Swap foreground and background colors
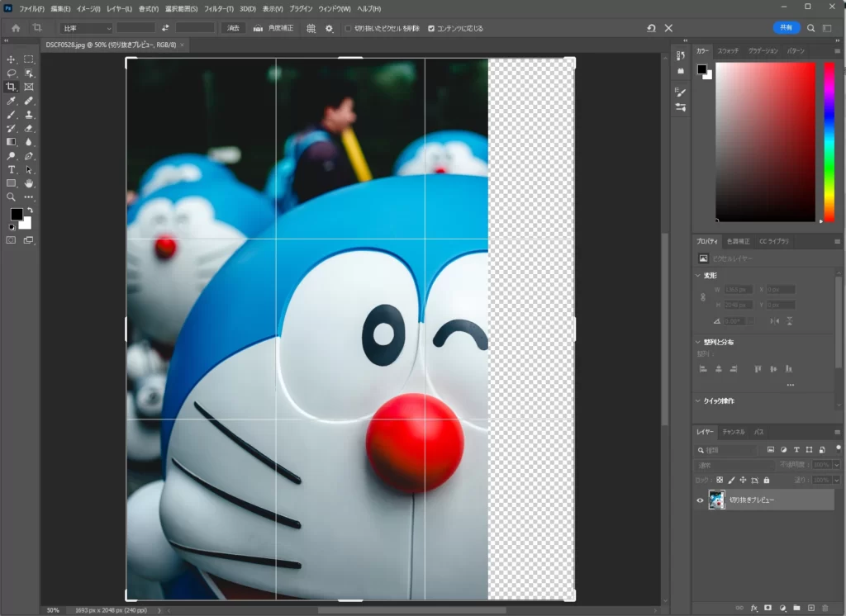 [31, 211]
